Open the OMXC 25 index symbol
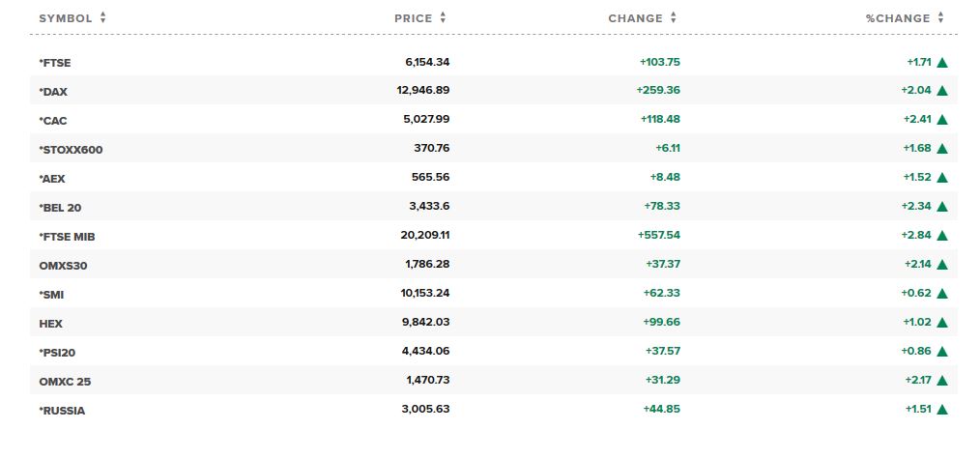Viewport: 980px width, 458px height. tap(65, 381)
